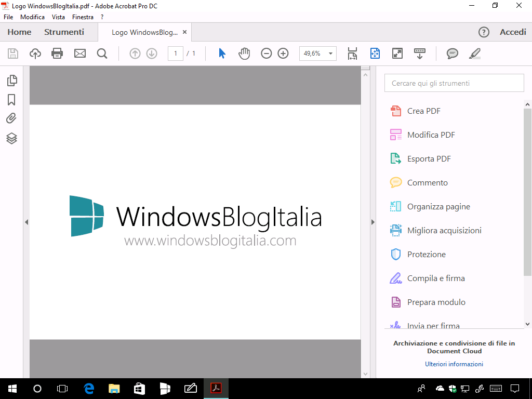Viewport: 532px width, 399px height.
Task: Go to previous page arrow
Action: [135, 54]
